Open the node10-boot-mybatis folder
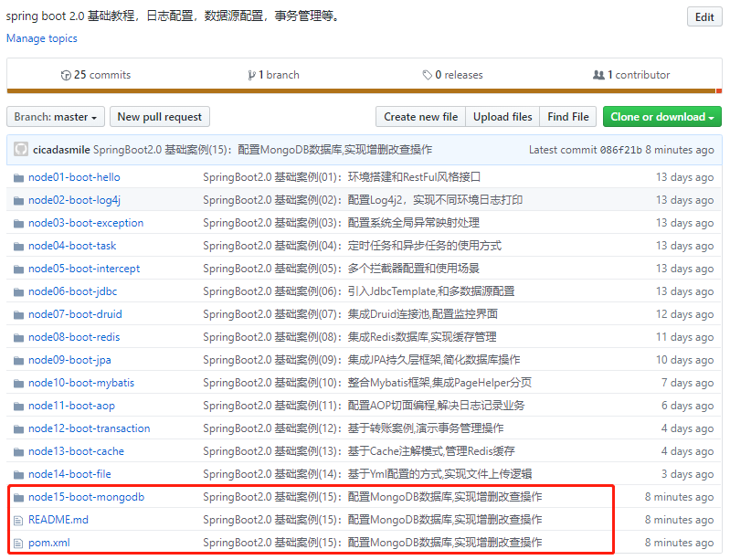730x560 pixels. [81, 383]
